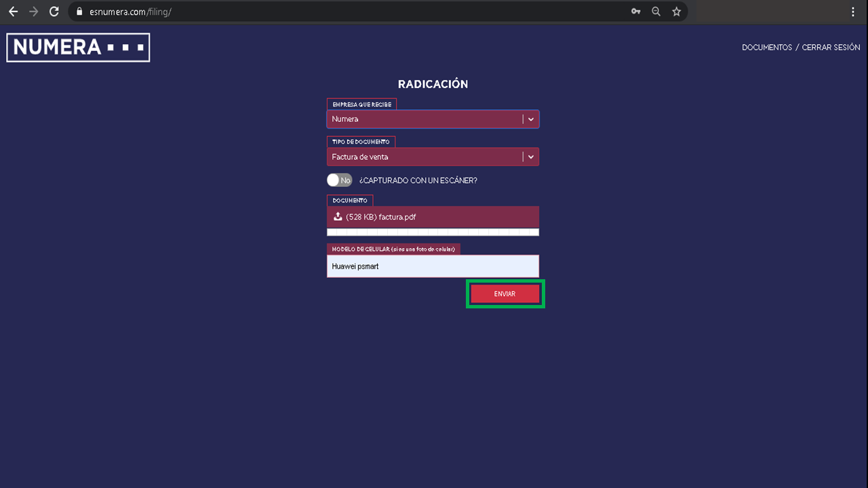Image resolution: width=868 pixels, height=488 pixels.
Task: Expand the Empresa que recibe dropdown arrow
Action: (x=531, y=119)
